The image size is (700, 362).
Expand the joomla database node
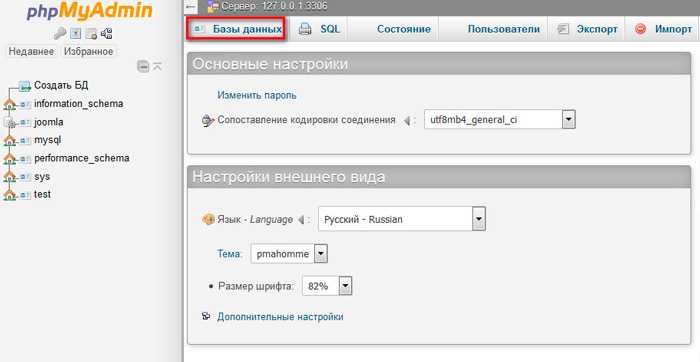9,123
